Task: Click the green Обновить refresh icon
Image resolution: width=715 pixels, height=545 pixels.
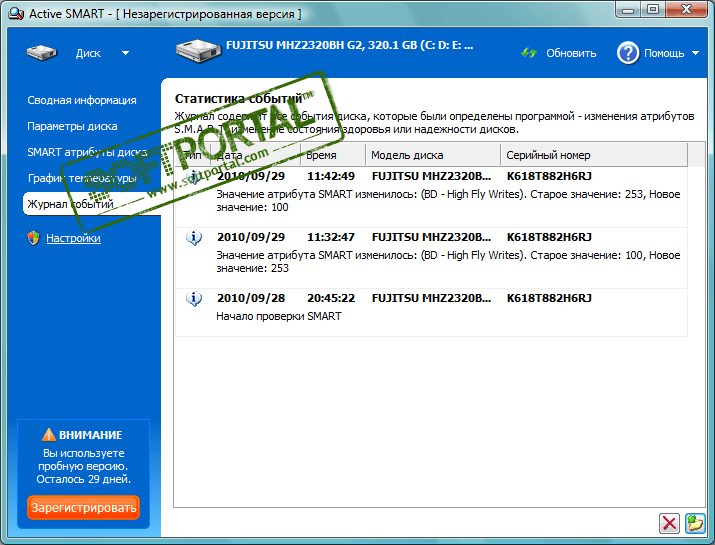Action: 529,53
